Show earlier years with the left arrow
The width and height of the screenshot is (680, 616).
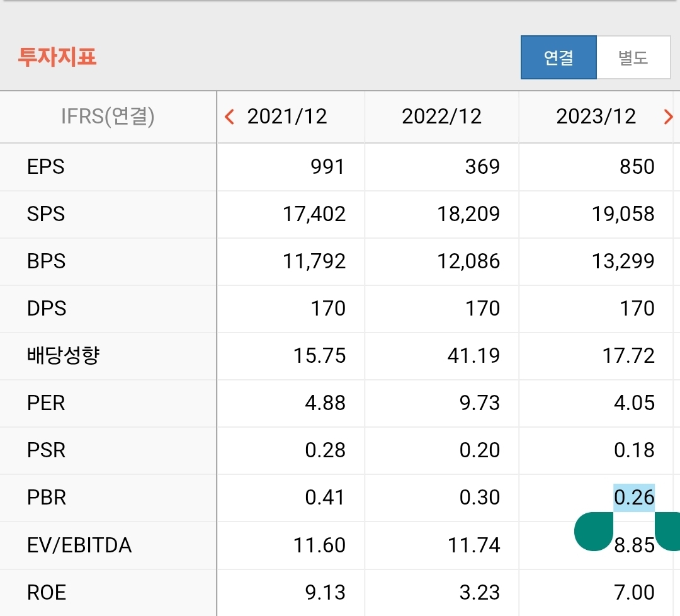pos(230,117)
